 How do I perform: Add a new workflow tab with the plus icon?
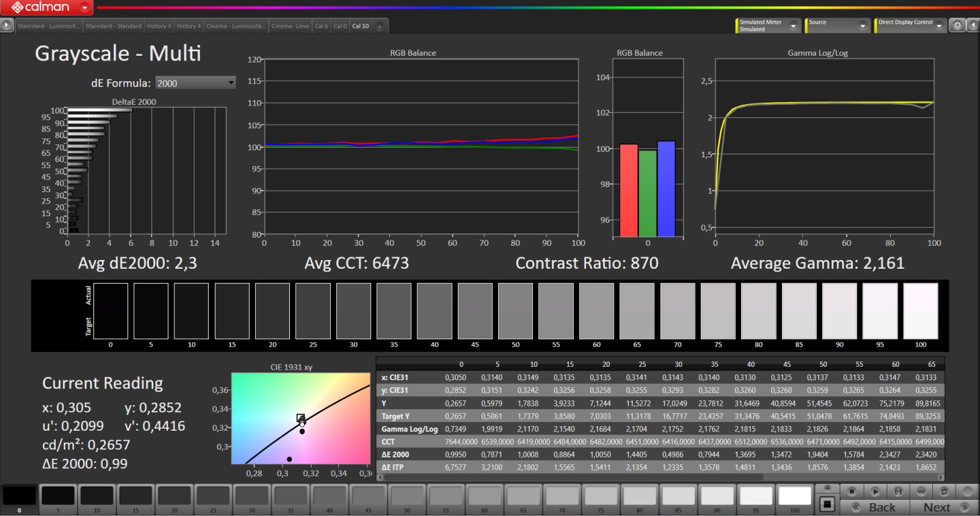pos(379,26)
